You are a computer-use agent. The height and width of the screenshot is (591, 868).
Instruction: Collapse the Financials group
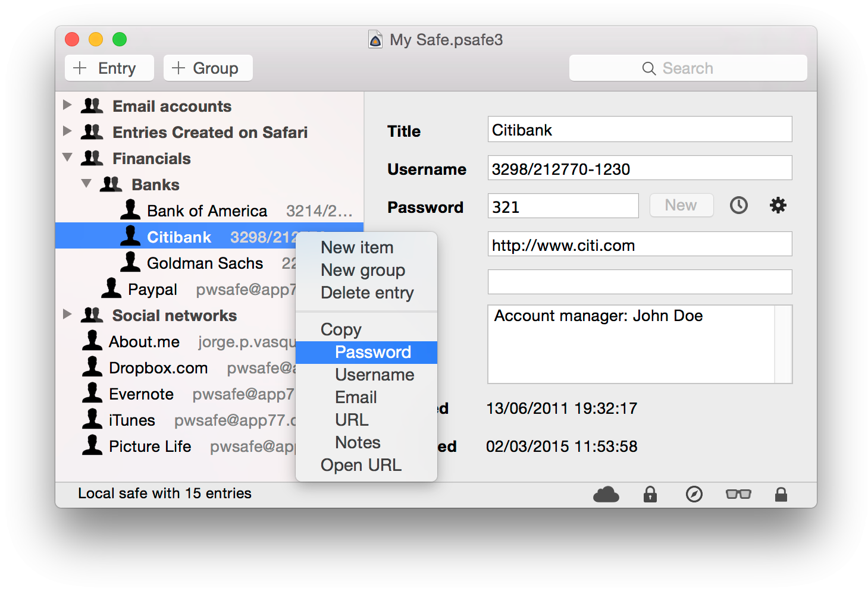point(67,158)
